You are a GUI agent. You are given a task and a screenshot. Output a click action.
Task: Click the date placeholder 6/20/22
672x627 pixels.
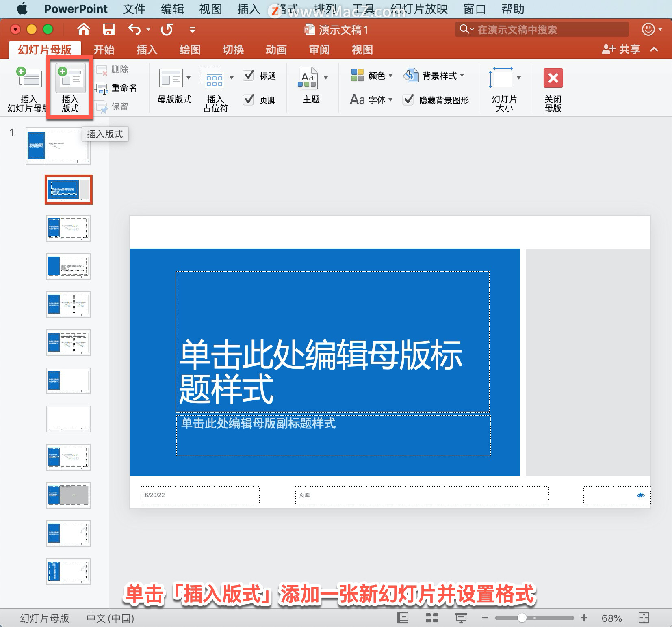tap(200, 495)
